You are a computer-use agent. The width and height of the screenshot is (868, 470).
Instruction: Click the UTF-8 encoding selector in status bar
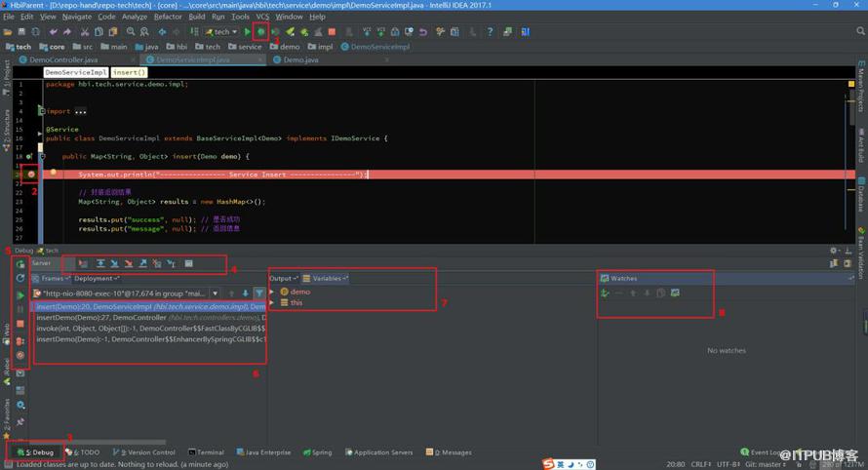728,464
